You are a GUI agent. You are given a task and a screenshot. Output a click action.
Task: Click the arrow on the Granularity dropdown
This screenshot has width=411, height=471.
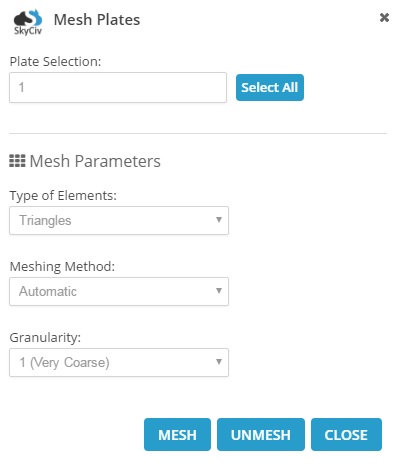[219, 362]
